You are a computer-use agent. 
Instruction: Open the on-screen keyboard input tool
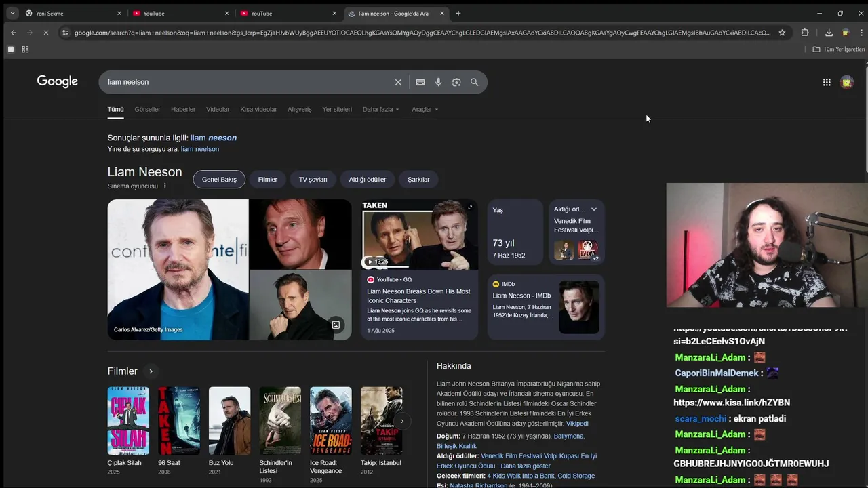point(420,82)
